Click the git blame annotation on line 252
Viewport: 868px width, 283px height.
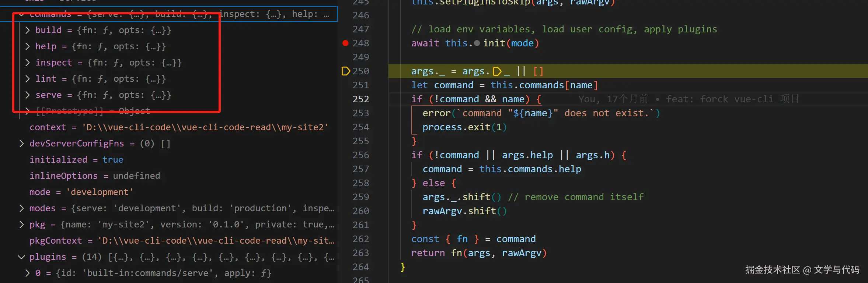point(689,99)
